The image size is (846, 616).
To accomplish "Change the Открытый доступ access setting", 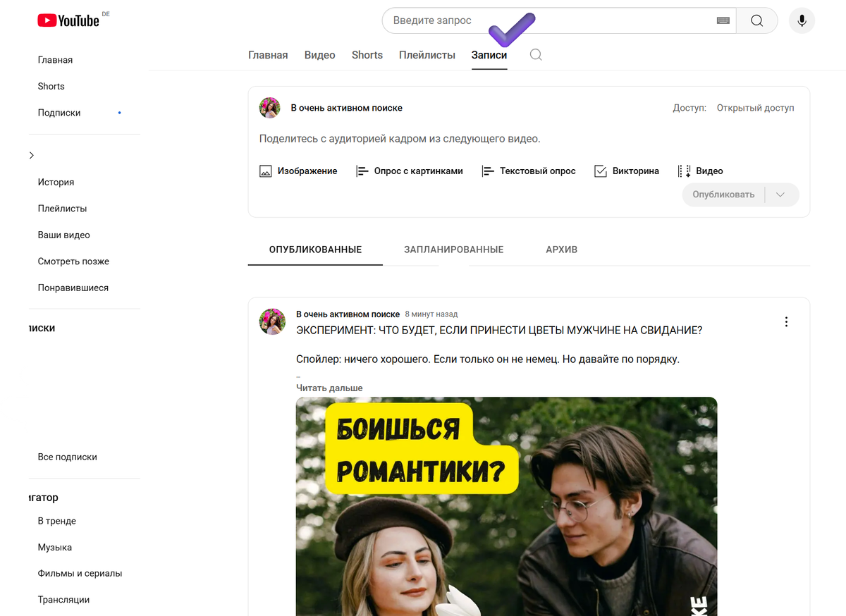I will click(756, 108).
